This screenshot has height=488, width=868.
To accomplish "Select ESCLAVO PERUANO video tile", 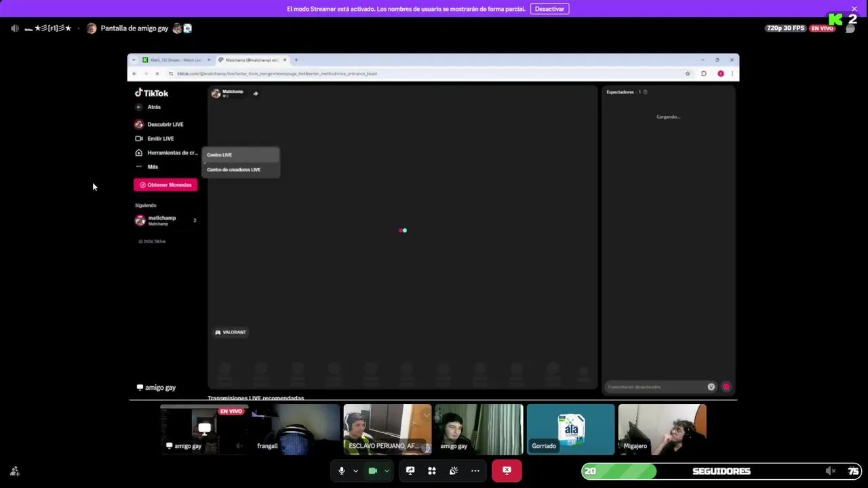I will (x=387, y=429).
